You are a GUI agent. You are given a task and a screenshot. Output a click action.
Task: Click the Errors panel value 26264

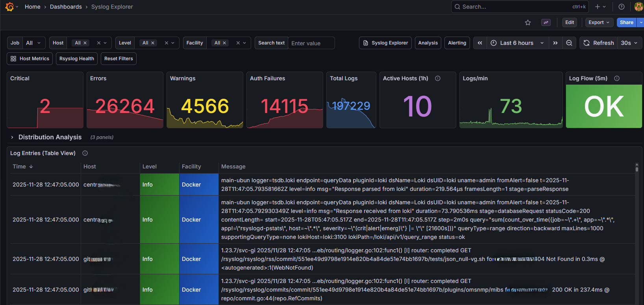125,106
